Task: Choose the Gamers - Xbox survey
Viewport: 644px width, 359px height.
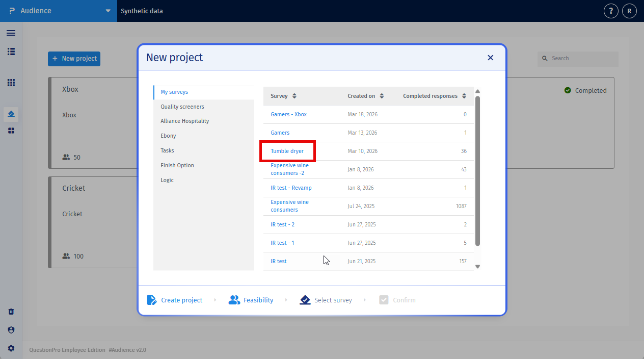Action: point(288,114)
